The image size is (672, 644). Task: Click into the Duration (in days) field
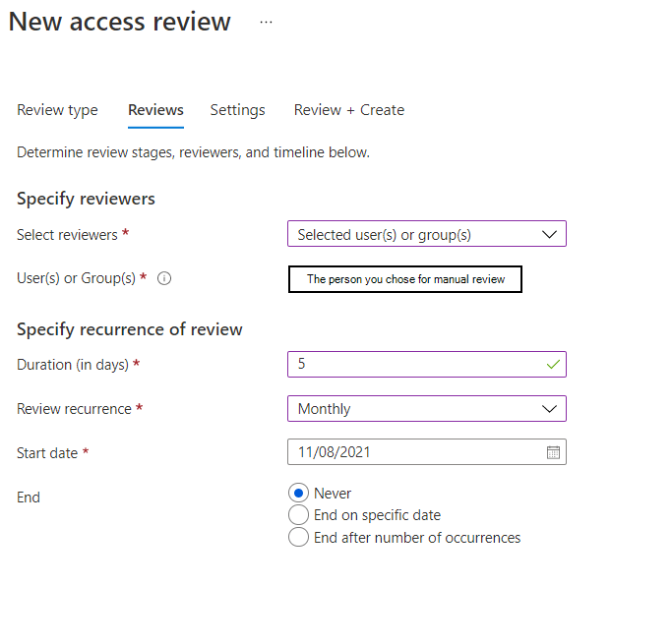[413, 364]
